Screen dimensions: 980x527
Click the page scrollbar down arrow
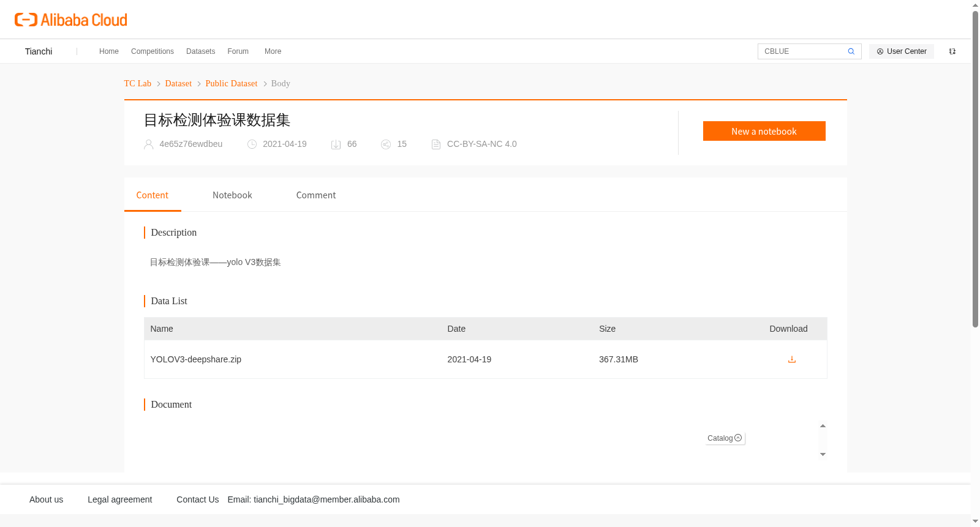975,521
